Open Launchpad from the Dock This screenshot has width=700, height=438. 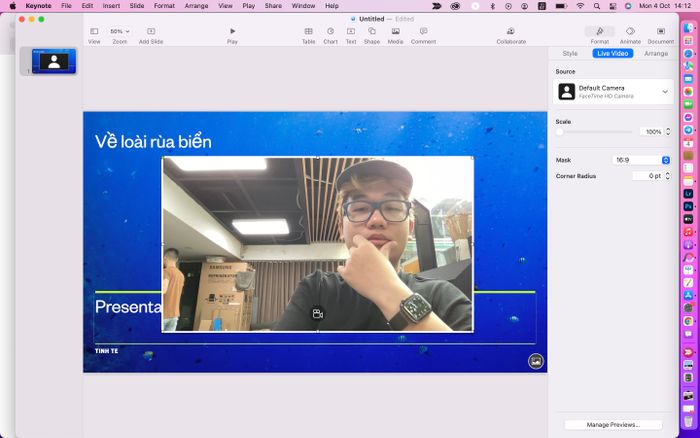click(x=688, y=41)
